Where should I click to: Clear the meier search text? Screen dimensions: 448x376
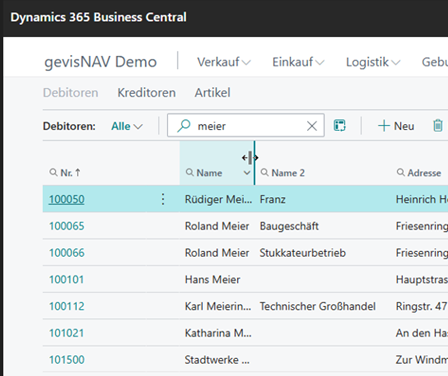(x=312, y=126)
